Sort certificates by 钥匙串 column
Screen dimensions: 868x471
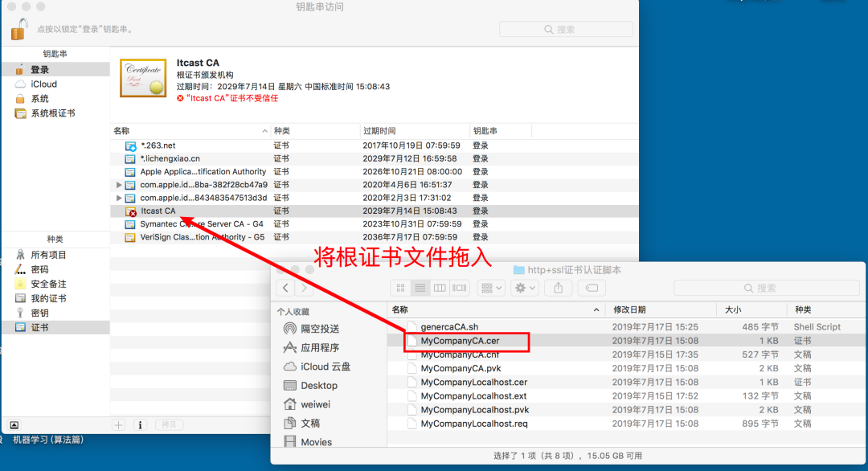501,131
